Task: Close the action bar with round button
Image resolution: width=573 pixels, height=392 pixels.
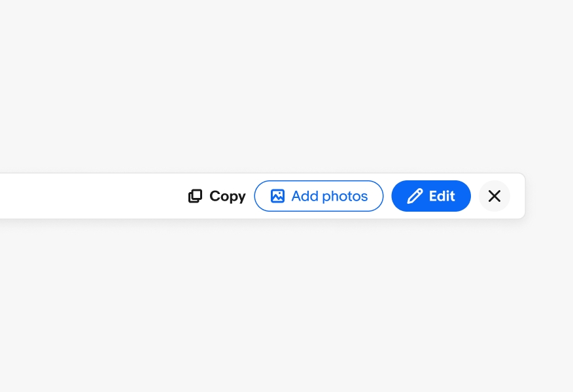Action: (495, 196)
